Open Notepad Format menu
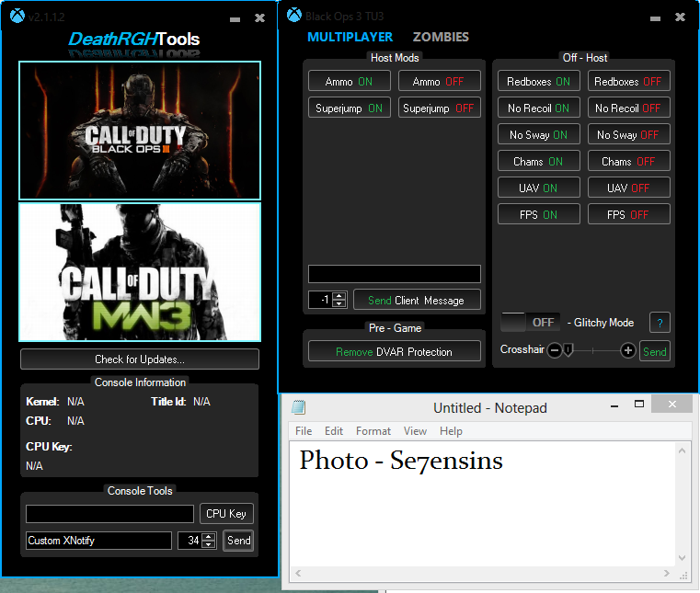Viewport: 700px width, 593px height. coord(373,431)
